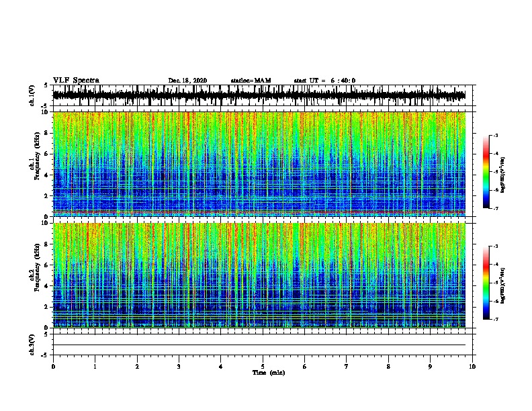Click the ch.2 "Frequency (kHz)" axis label
Screen dimensions: 532x411
(x=37, y=267)
